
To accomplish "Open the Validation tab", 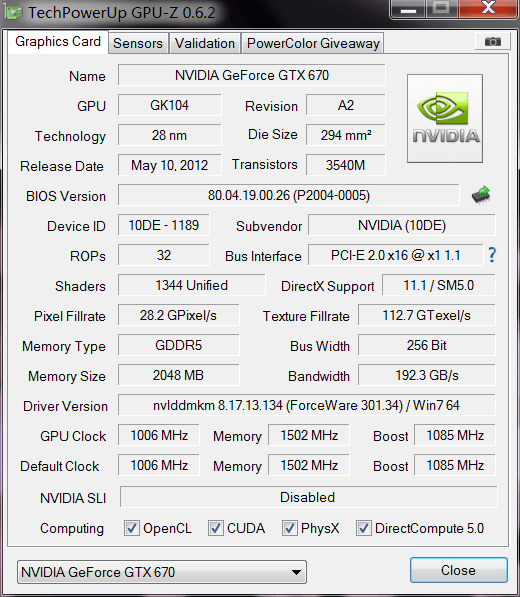I will 205,43.
